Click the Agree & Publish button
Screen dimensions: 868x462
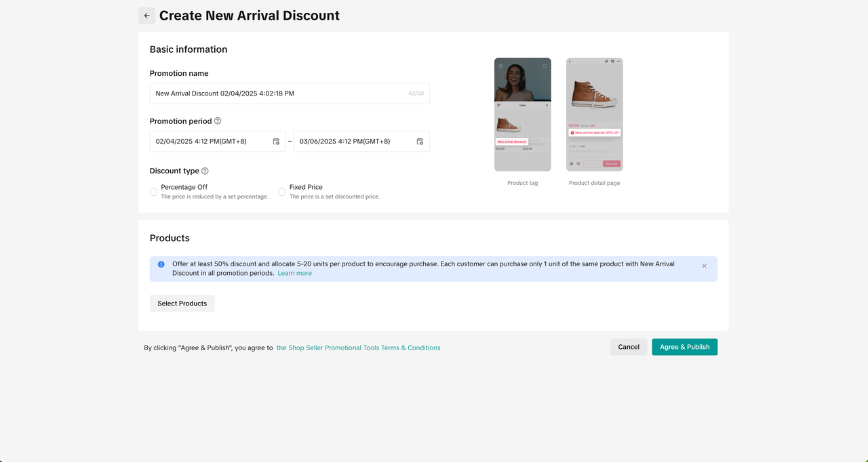(x=684, y=346)
